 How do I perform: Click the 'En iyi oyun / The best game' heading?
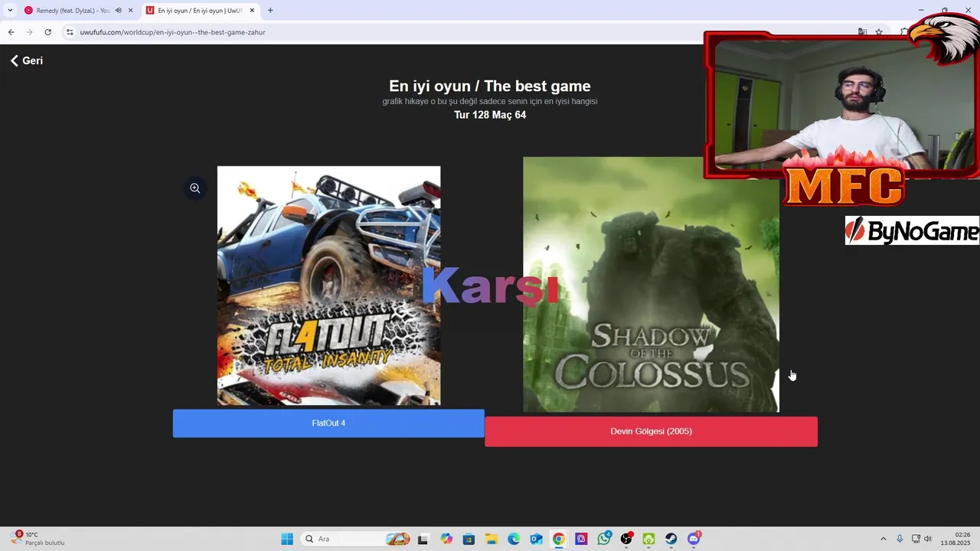(490, 86)
